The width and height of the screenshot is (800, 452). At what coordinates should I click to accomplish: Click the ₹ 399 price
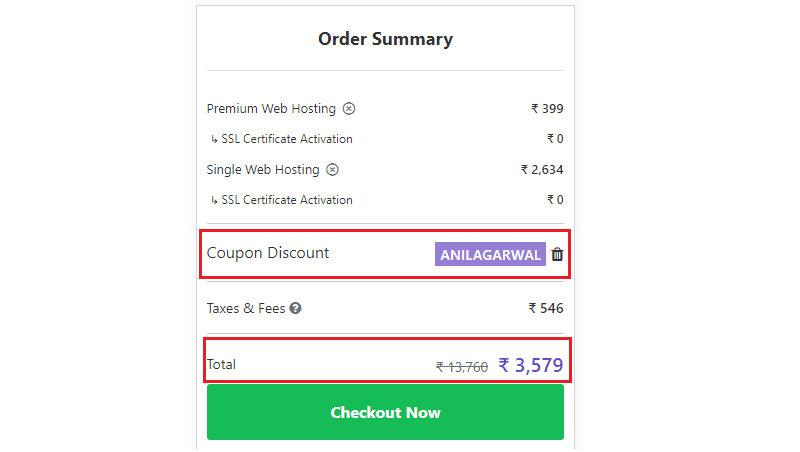[547, 109]
